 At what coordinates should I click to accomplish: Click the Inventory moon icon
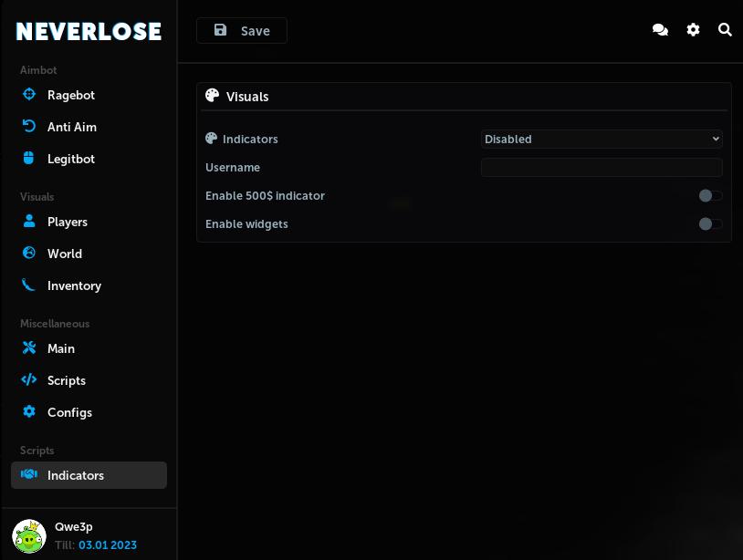29,285
